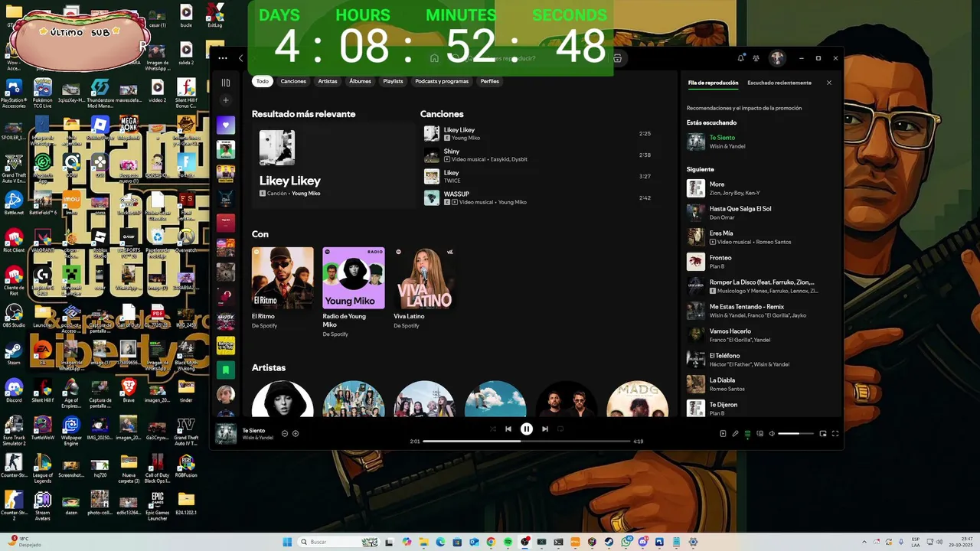Skip to the next track

(545, 429)
